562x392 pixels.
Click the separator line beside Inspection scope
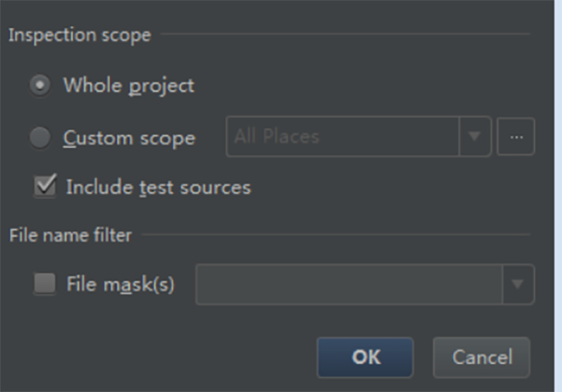(x=345, y=34)
